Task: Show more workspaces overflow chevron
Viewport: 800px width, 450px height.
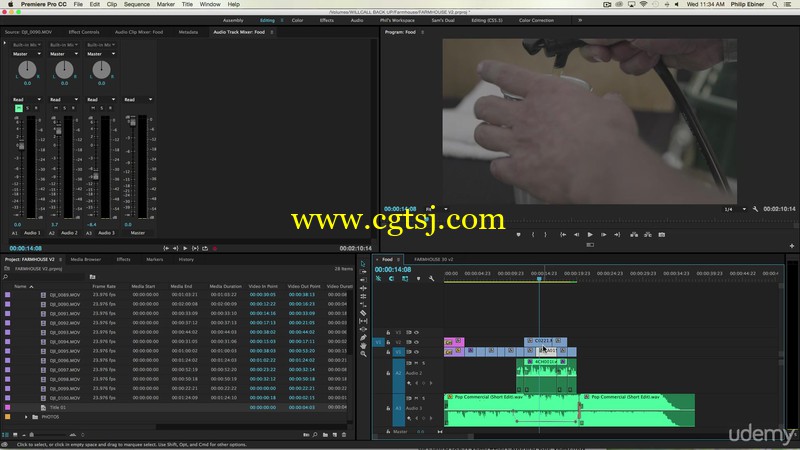Action: click(580, 20)
